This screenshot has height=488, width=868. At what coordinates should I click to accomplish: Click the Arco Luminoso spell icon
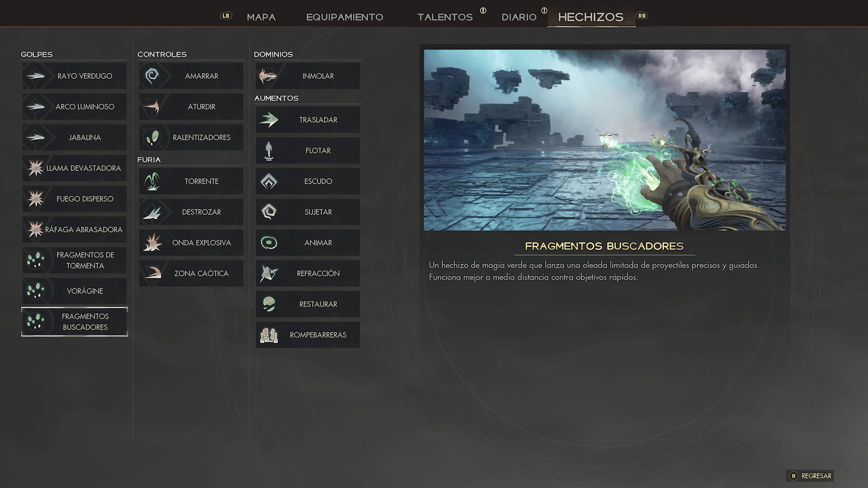[x=35, y=107]
